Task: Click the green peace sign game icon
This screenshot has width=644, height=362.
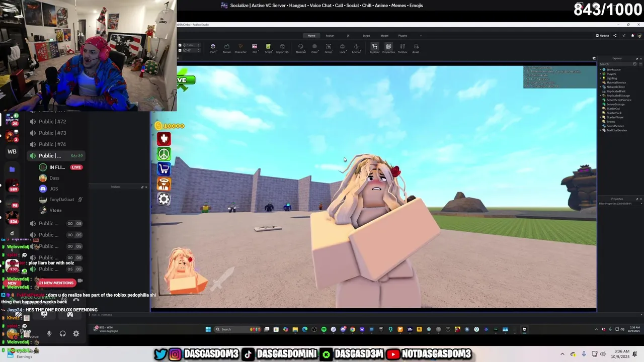Action: (164, 154)
